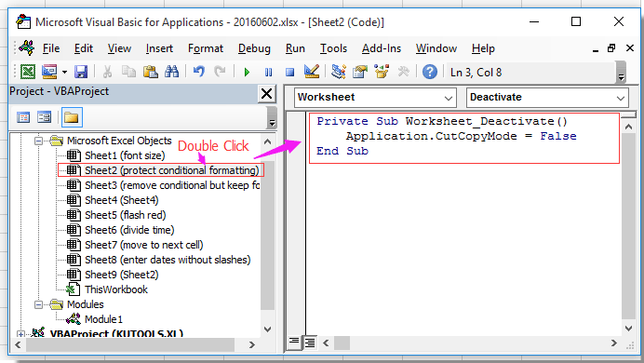Open the Window menu

point(436,48)
